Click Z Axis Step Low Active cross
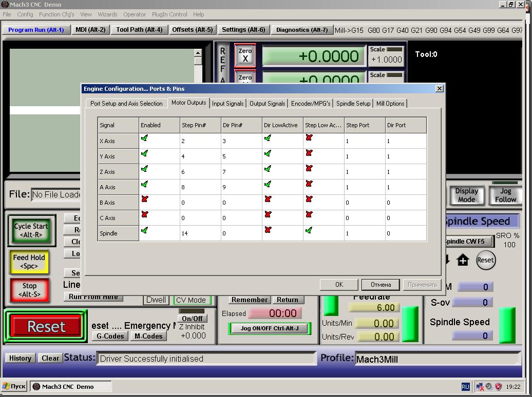The width and height of the screenshot is (532, 397). pos(309,168)
